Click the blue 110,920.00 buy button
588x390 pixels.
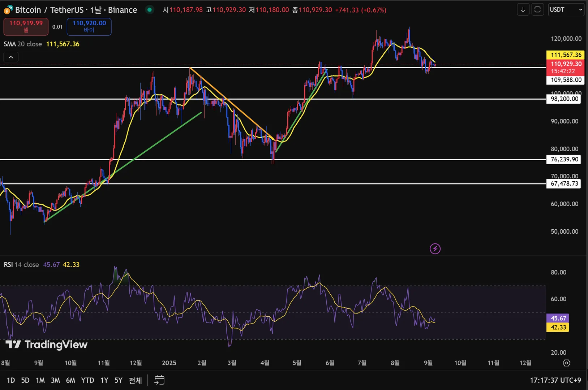(x=89, y=27)
